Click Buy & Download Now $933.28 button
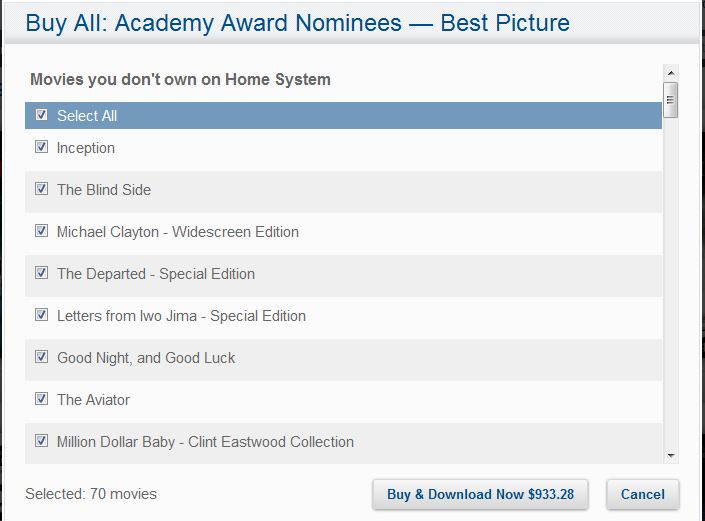705x521 pixels. click(x=480, y=494)
